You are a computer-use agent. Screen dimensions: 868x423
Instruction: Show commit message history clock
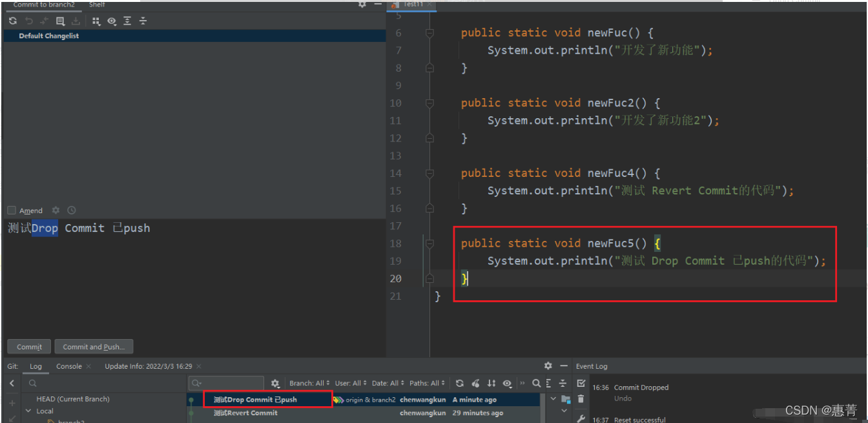71,210
